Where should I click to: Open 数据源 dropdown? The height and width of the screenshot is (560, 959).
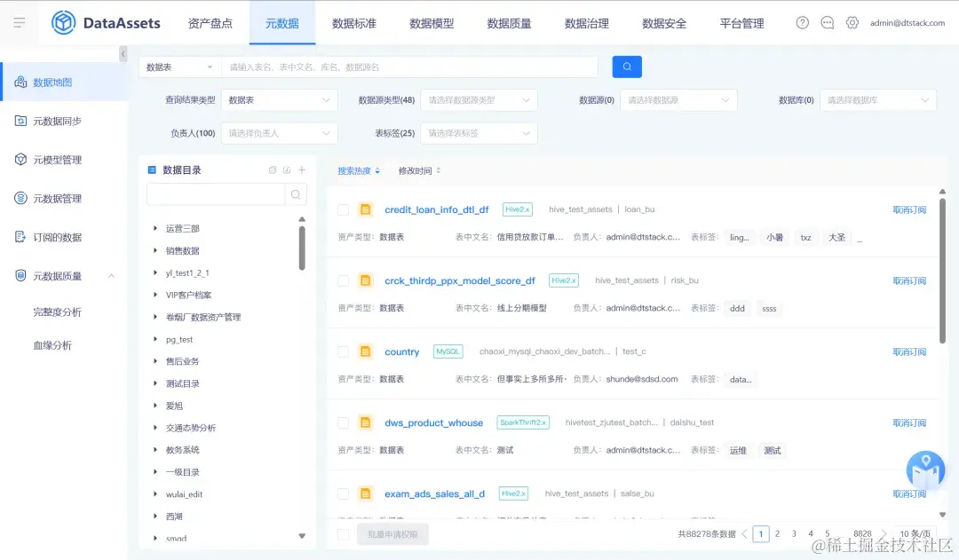pos(678,99)
